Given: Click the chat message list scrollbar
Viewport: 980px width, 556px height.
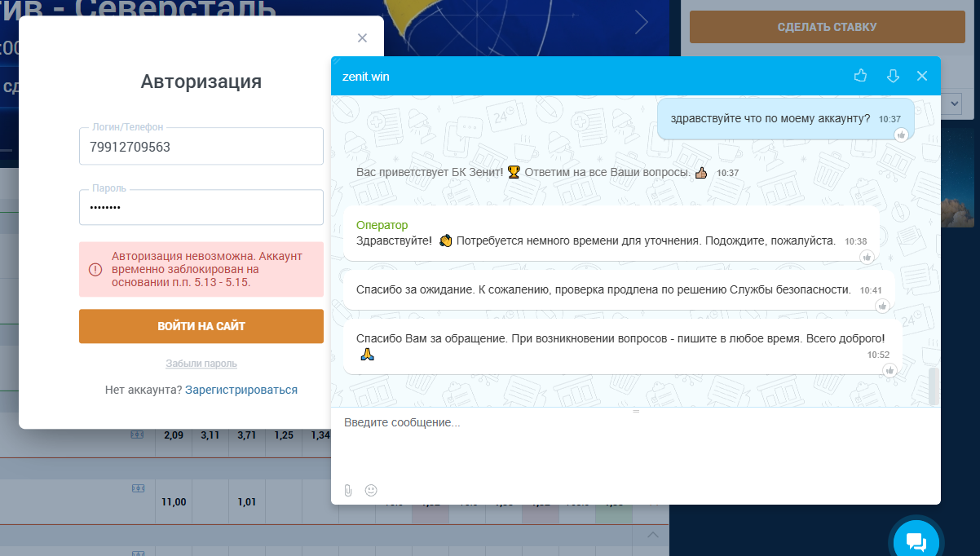Looking at the screenshot, I should coord(934,386).
